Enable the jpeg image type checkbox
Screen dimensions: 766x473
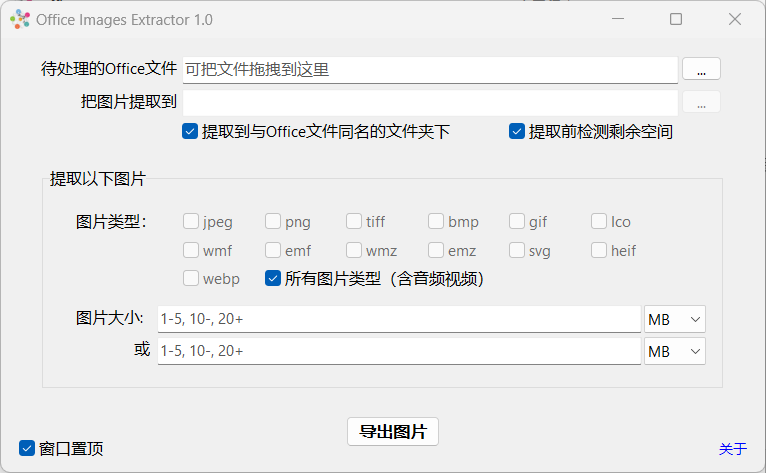tap(191, 221)
